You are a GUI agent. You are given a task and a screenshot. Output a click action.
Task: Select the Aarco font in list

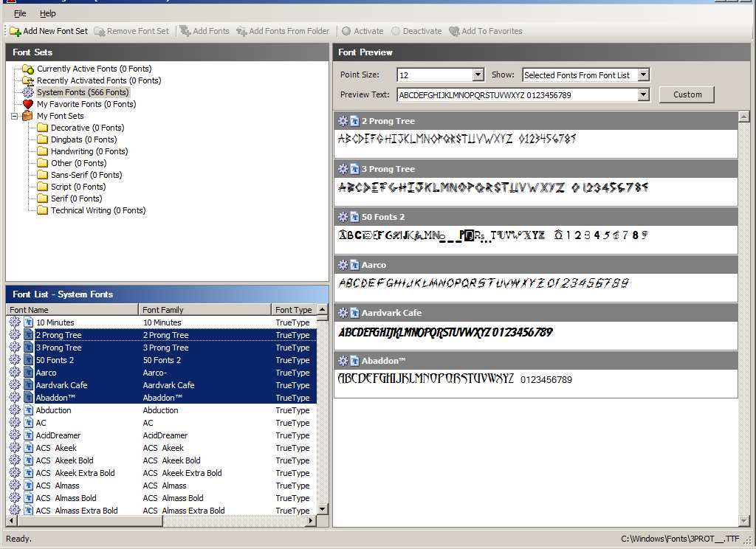tap(162, 373)
